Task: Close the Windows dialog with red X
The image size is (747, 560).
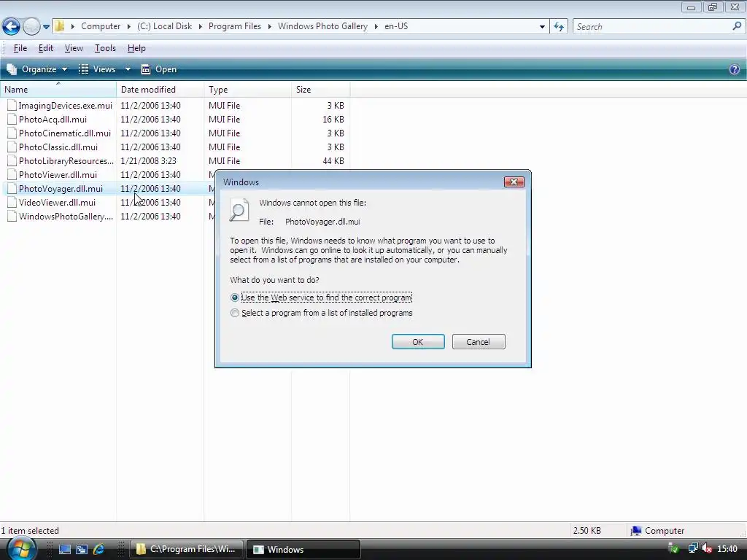Action: 514,182
